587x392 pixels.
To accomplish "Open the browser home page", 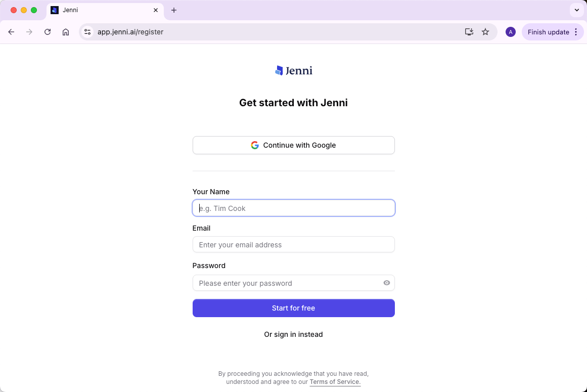I will (x=66, y=32).
